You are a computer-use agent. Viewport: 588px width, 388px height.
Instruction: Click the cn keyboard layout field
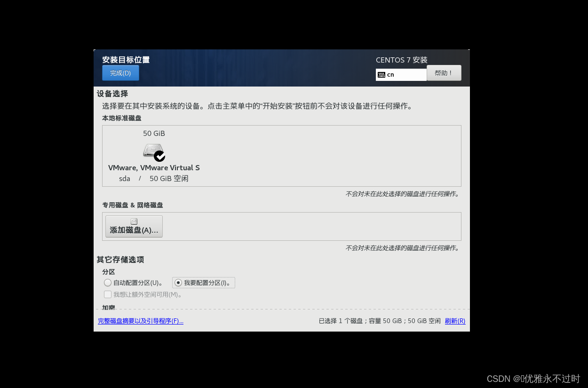point(401,75)
